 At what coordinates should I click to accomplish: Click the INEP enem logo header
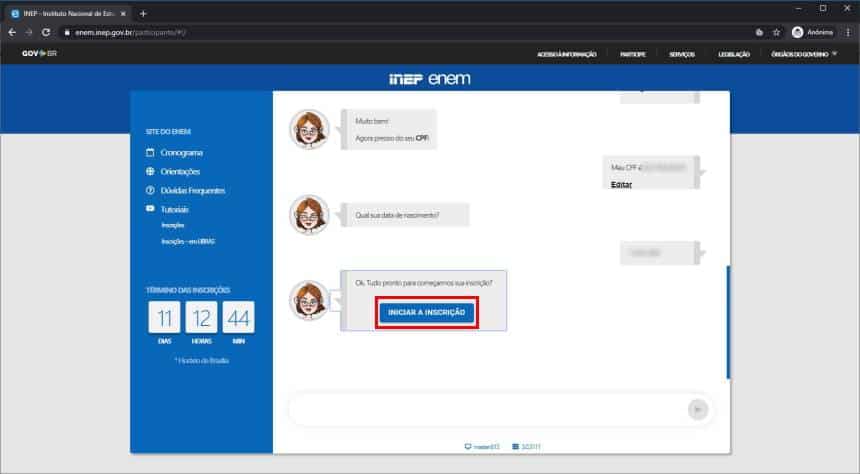click(x=429, y=78)
